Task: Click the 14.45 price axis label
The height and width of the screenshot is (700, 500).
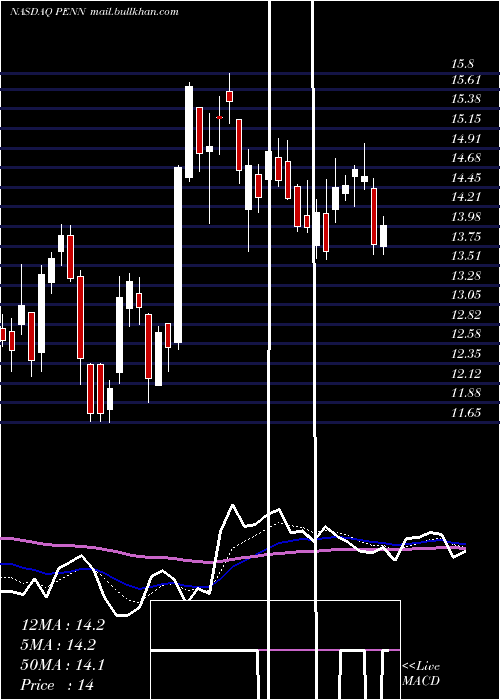Action: click(466, 178)
